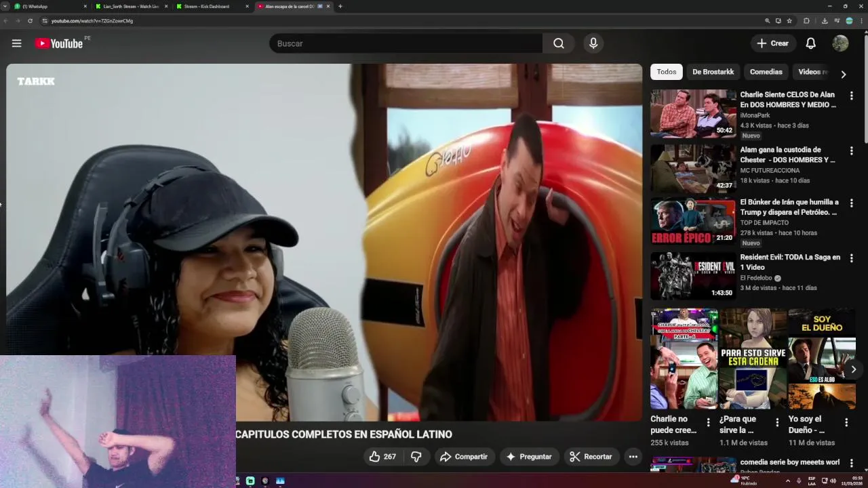Image resolution: width=868 pixels, height=488 pixels.
Task: Open iMonaPark channel link
Action: (755, 115)
